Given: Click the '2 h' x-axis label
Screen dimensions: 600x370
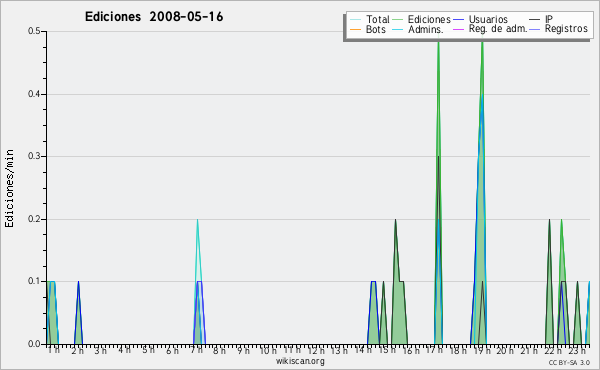Looking at the screenshot, I should 77,350.
